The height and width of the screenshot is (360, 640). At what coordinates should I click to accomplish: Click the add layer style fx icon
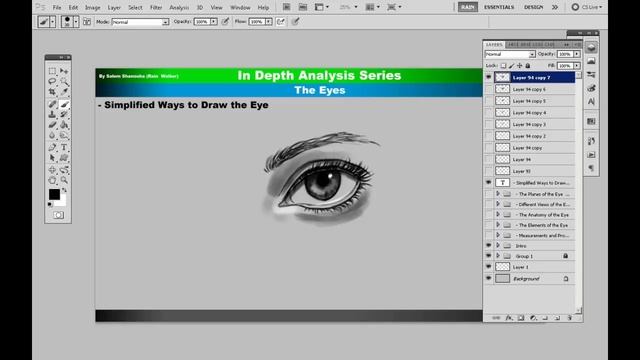pyautogui.click(x=509, y=318)
